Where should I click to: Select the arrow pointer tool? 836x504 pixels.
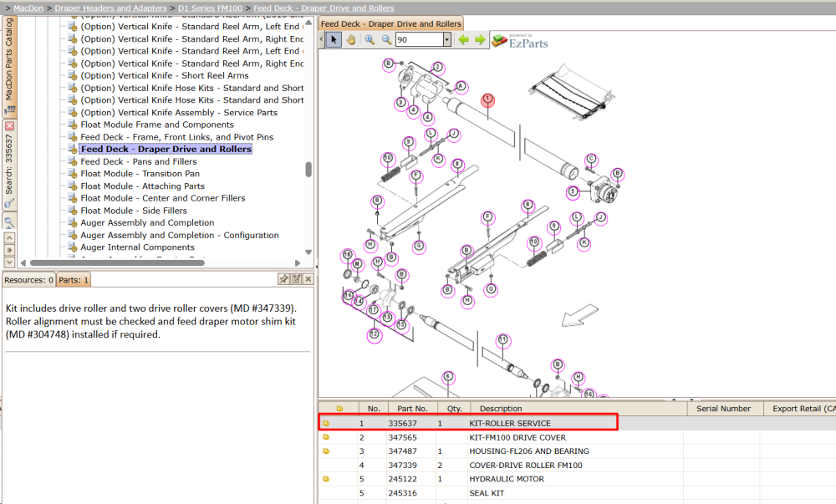click(x=334, y=39)
